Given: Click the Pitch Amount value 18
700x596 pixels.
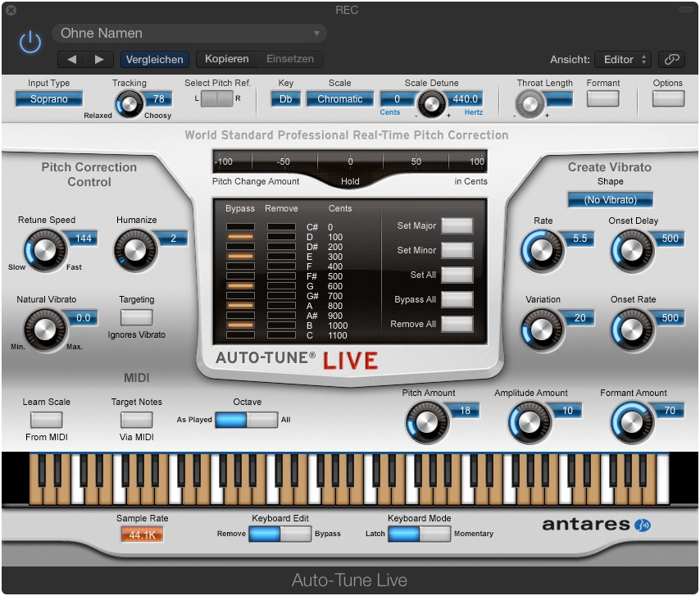Looking at the screenshot, I should point(465,410).
